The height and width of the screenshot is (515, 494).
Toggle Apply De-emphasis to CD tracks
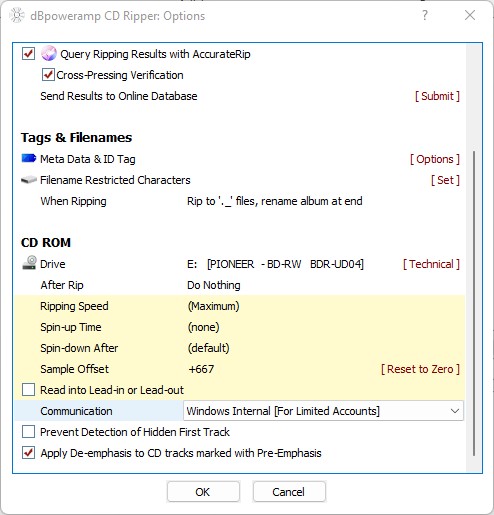click(x=28, y=453)
